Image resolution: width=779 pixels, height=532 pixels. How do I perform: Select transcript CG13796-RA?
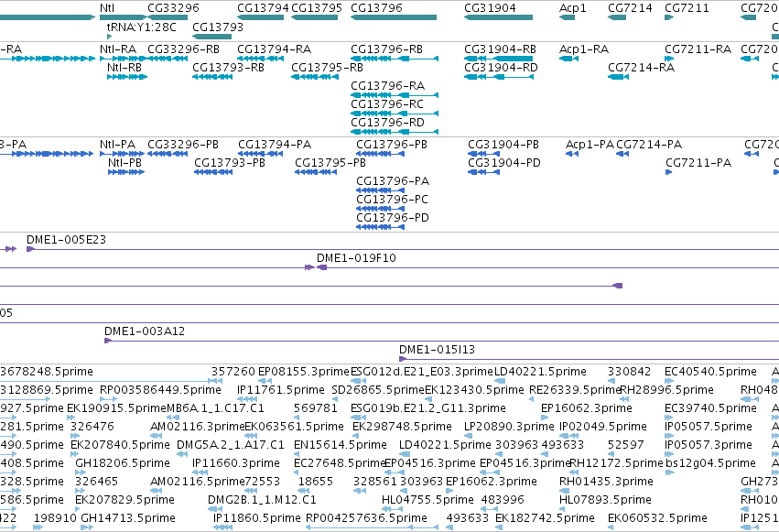pos(387,86)
